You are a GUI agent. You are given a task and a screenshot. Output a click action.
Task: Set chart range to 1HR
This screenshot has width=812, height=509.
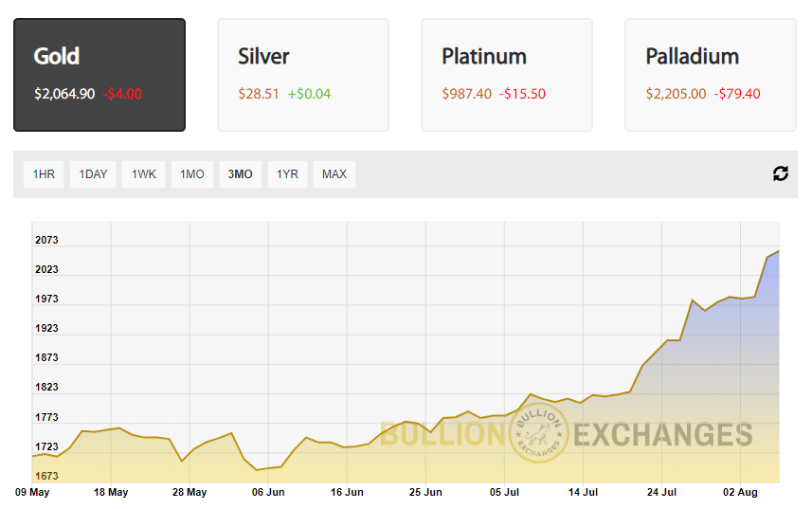click(x=44, y=174)
